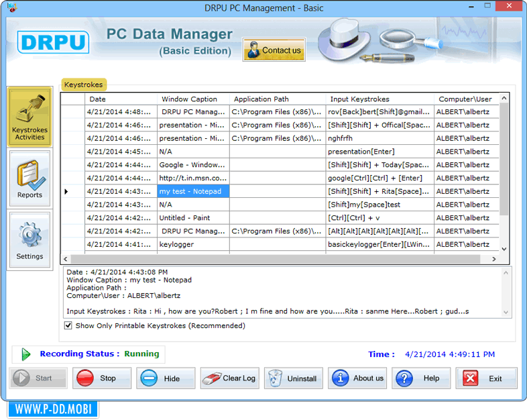Screen dimensions: 527x420
Task: Click the time display 4:49:11 PM
Action: (x=450, y=354)
